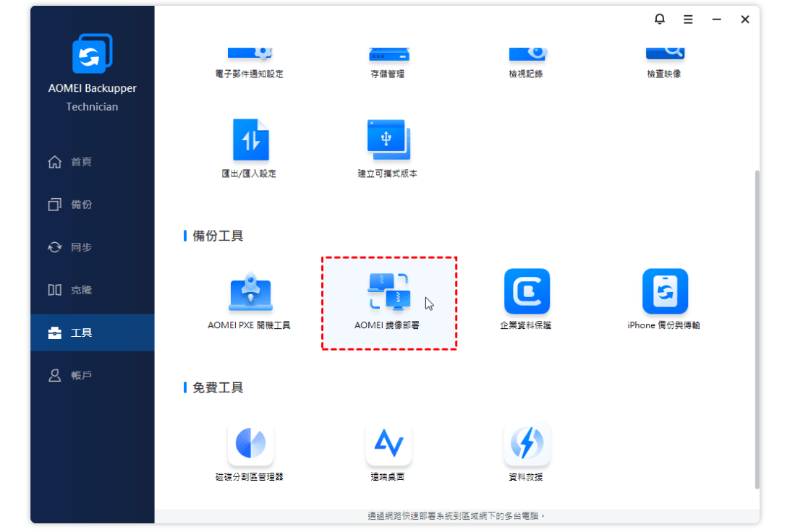
Task: Click the AOMEI Backupper logo
Action: (92, 53)
